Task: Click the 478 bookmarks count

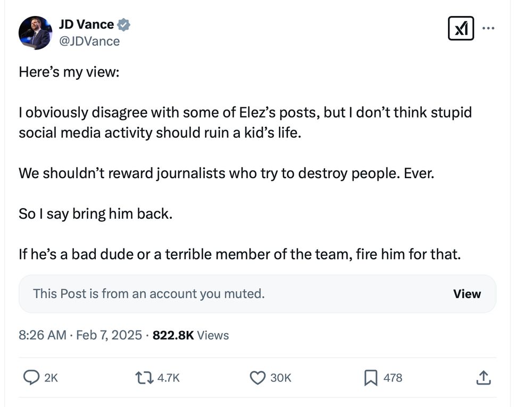Action: [x=393, y=378]
